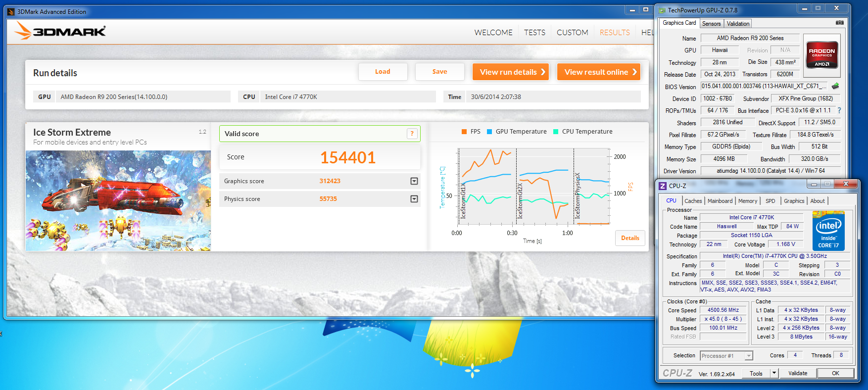The height and width of the screenshot is (390, 868).
Task: Click the blue GPU Temperature legend swatch
Action: pyautogui.click(x=489, y=132)
